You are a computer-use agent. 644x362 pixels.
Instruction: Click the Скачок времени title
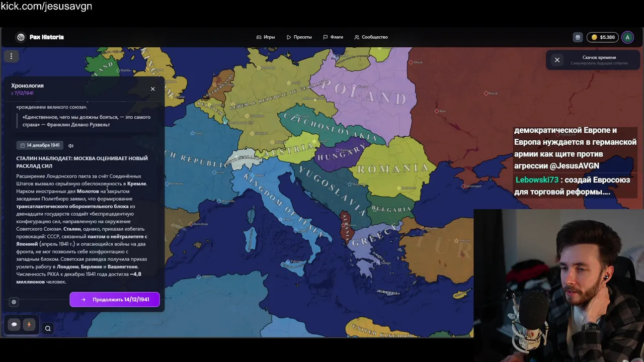[599, 57]
